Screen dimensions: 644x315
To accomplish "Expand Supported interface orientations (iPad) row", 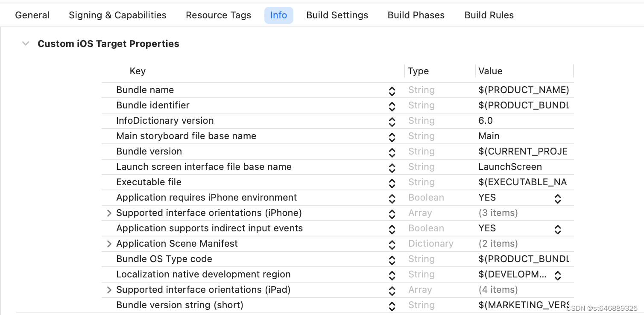I will click(x=109, y=290).
